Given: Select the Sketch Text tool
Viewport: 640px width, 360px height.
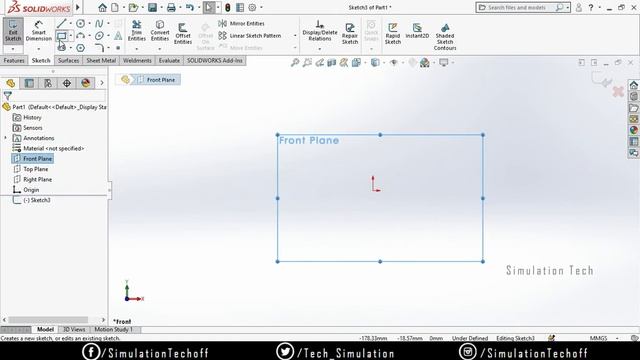Looking at the screenshot, I should coord(118,36).
